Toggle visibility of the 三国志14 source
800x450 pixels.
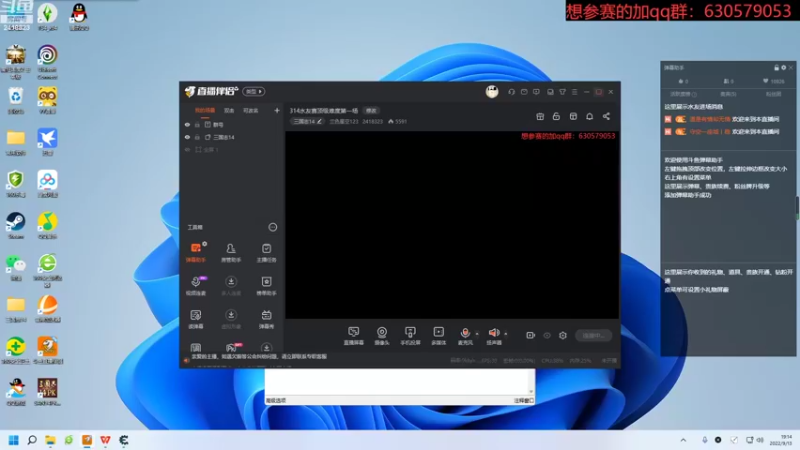(187, 137)
